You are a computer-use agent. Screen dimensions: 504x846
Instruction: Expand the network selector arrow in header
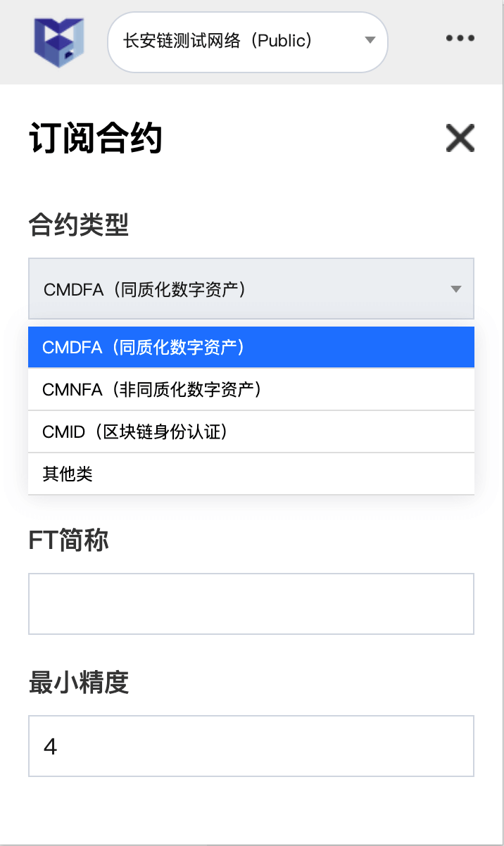[370, 41]
